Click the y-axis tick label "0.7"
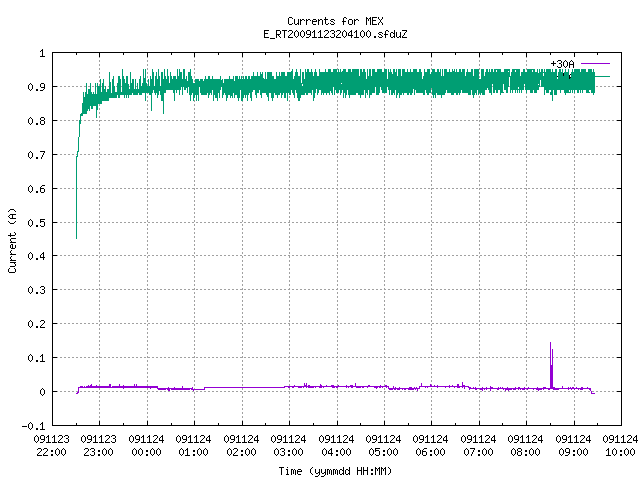Image resolution: width=640 pixels, height=480 pixels. pos(36,155)
